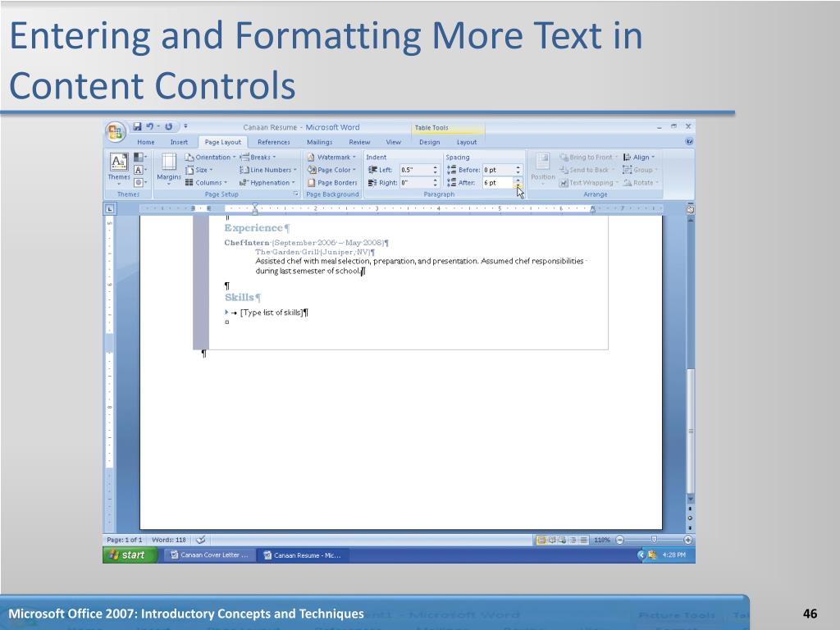The width and height of the screenshot is (840, 630).
Task: Click Select Browse Object button
Action: [x=691, y=518]
